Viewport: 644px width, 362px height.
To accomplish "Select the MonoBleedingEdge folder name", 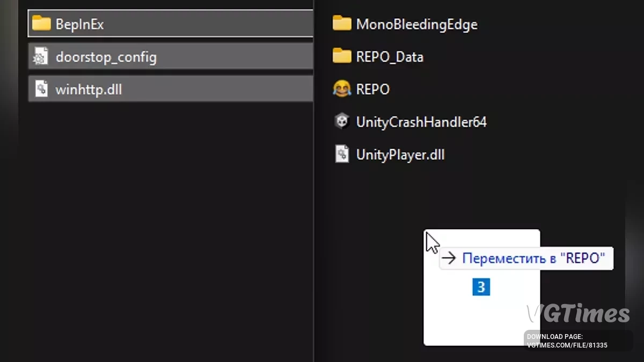I will (x=416, y=25).
